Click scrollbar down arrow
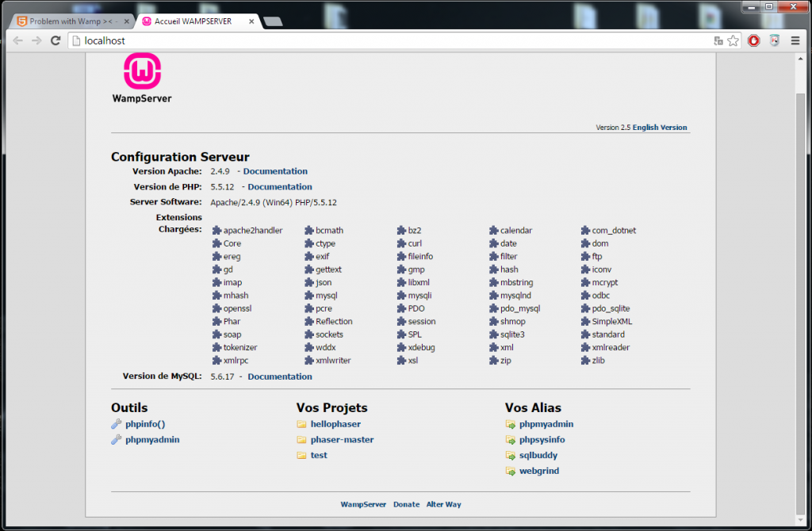 [801, 520]
